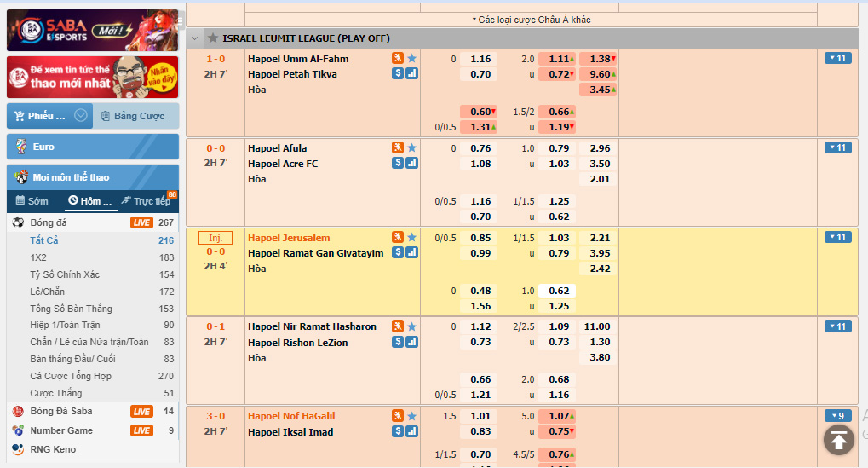Open Tỷ Số Chính Xác bet type
Viewport: 868px width, 468px height.
click(x=65, y=274)
